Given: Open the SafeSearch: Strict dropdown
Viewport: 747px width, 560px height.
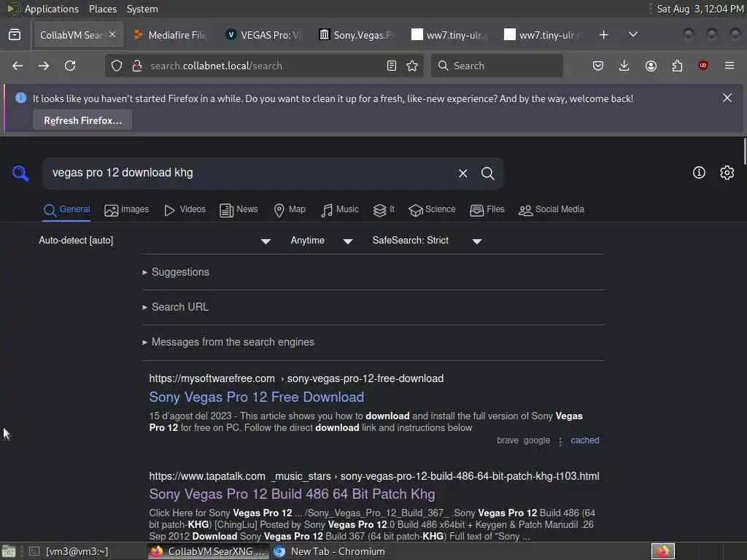Looking at the screenshot, I should pyautogui.click(x=427, y=241).
